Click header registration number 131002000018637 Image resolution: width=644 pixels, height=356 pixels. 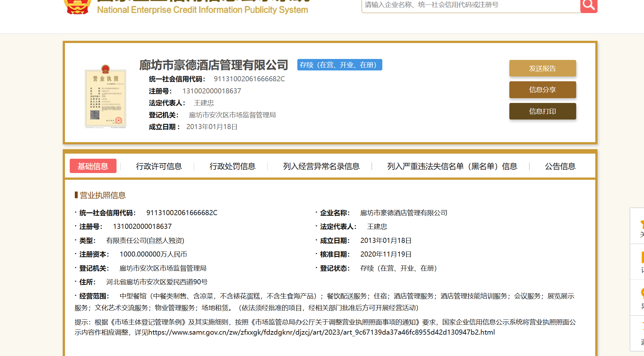tap(212, 91)
